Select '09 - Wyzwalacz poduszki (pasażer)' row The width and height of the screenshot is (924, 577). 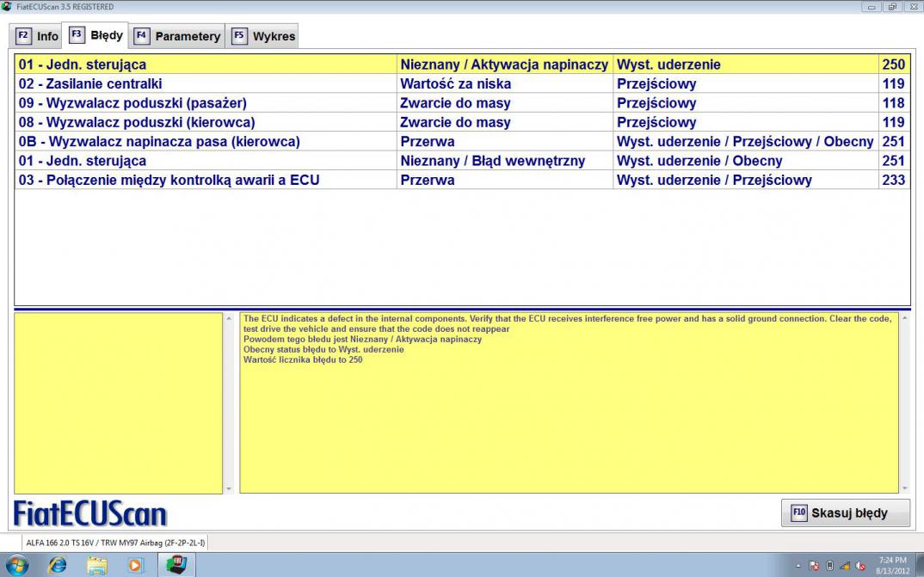click(462, 103)
